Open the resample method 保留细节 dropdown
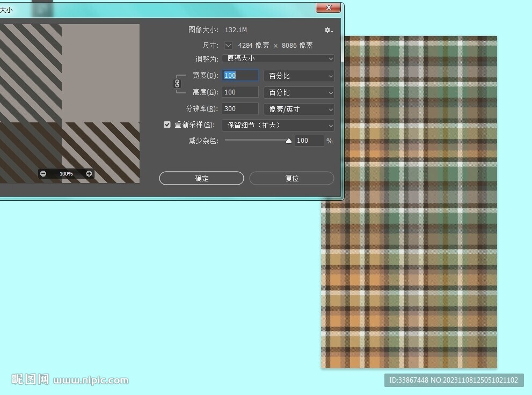 point(278,125)
